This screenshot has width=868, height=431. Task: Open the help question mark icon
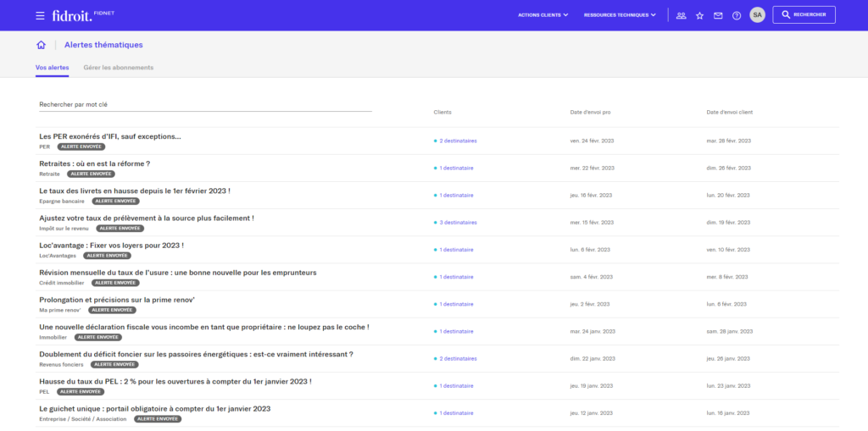(737, 15)
